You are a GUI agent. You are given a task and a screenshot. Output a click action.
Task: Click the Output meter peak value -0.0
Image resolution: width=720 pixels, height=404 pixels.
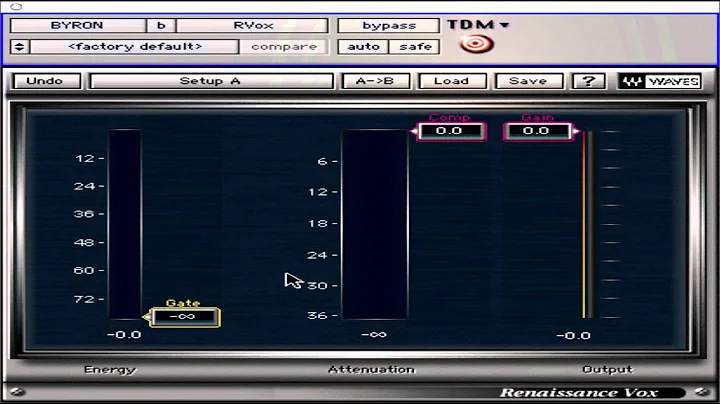(574, 336)
